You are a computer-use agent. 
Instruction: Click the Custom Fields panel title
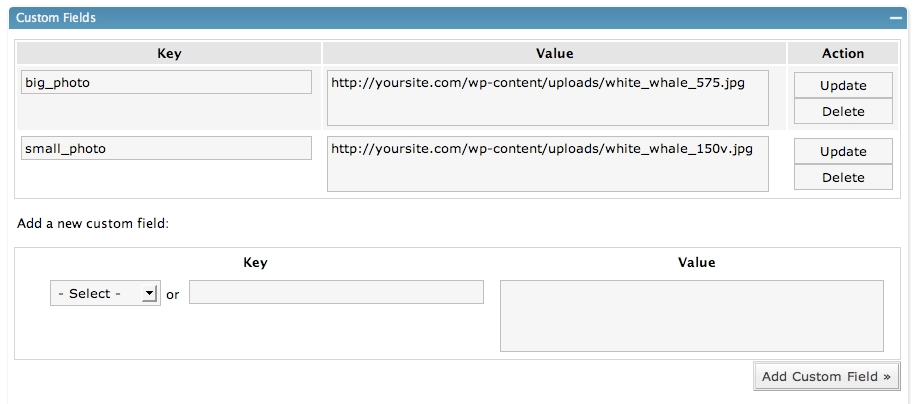tap(56, 18)
